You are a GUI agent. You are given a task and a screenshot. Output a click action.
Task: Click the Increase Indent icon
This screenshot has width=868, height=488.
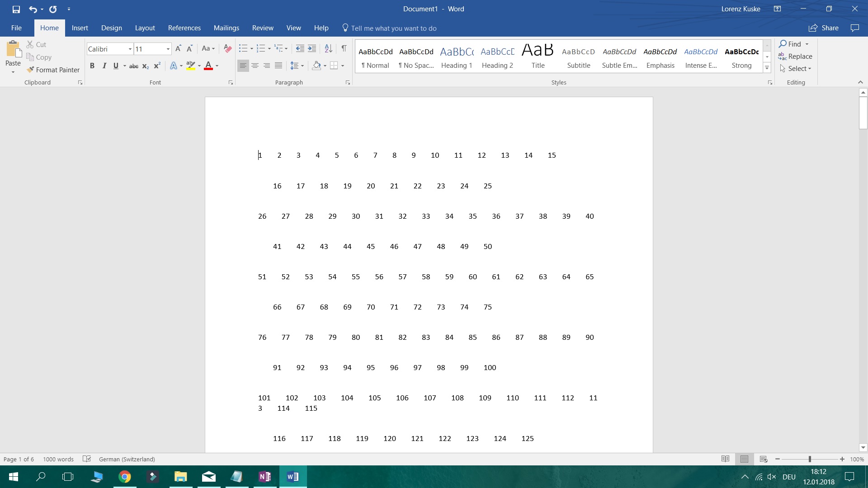pyautogui.click(x=312, y=49)
